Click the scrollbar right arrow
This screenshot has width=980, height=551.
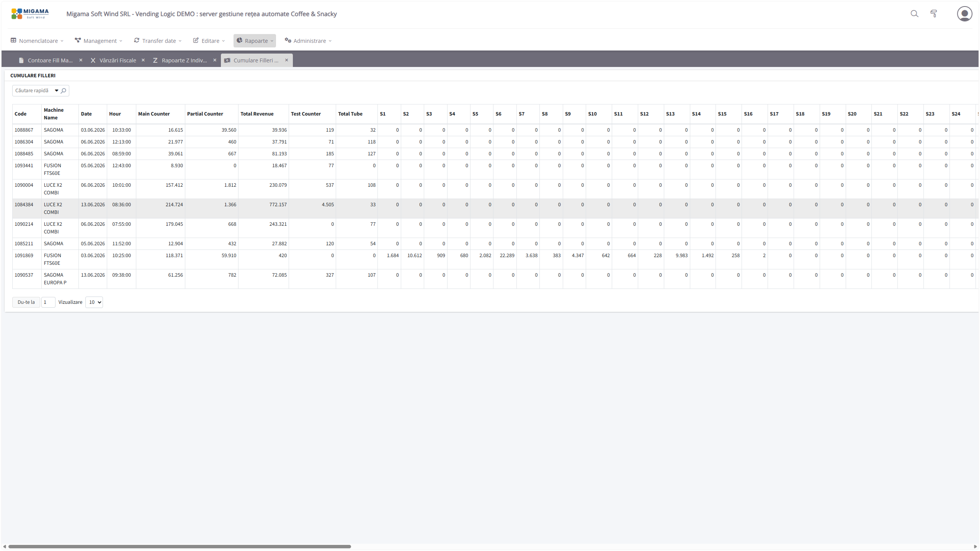(x=975, y=546)
